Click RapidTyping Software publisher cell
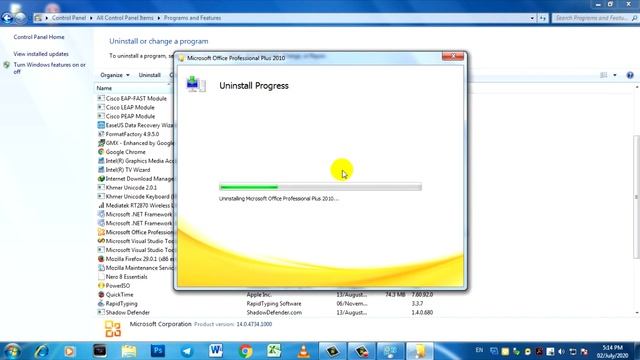This screenshot has width=640, height=360. click(x=274, y=304)
